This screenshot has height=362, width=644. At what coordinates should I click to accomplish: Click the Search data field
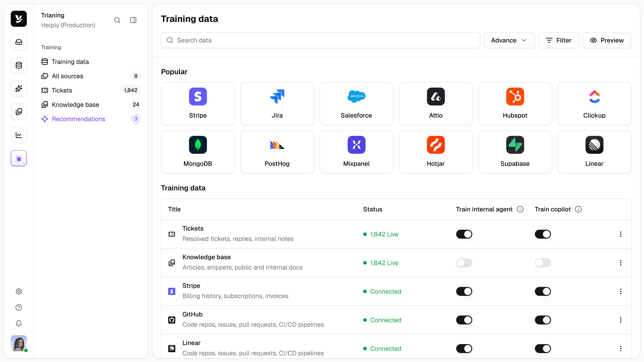[x=320, y=40]
